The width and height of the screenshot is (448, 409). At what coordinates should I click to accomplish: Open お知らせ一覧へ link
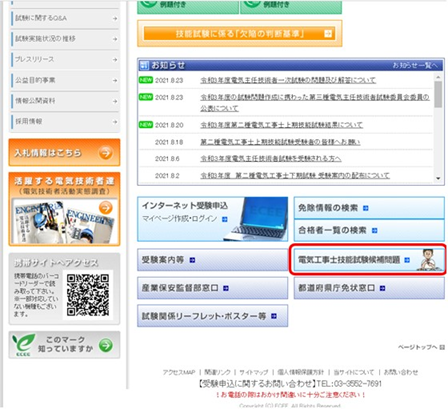[415, 65]
